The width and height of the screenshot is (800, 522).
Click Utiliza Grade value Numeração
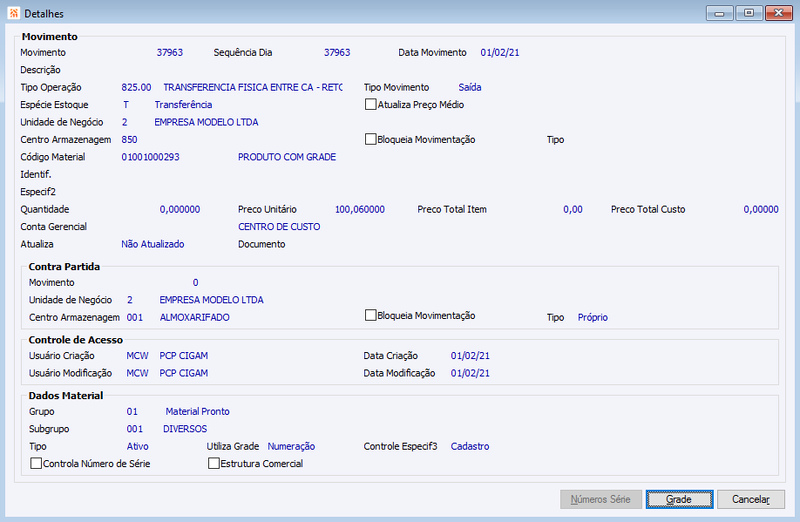click(291, 446)
